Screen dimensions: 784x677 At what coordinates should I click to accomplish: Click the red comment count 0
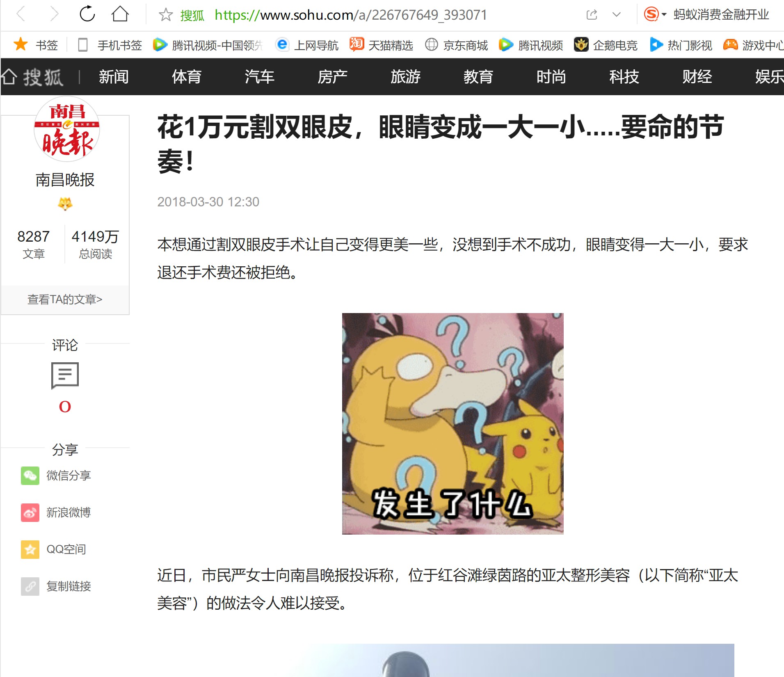click(x=65, y=407)
